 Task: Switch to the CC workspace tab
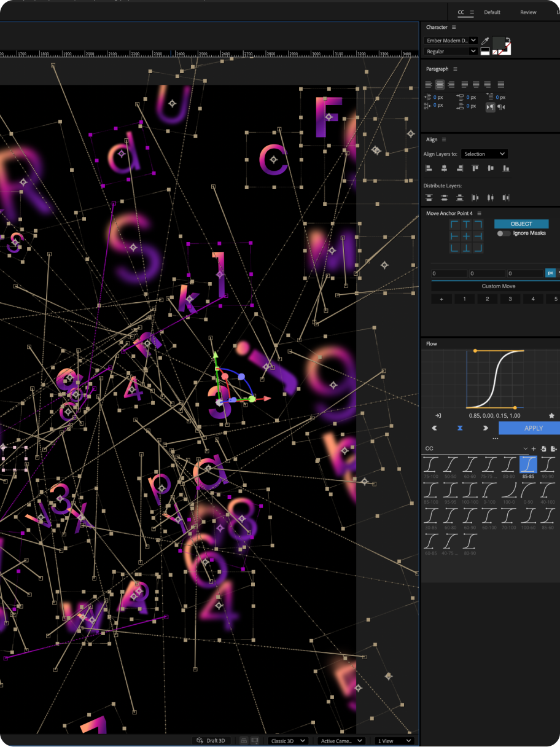click(461, 12)
